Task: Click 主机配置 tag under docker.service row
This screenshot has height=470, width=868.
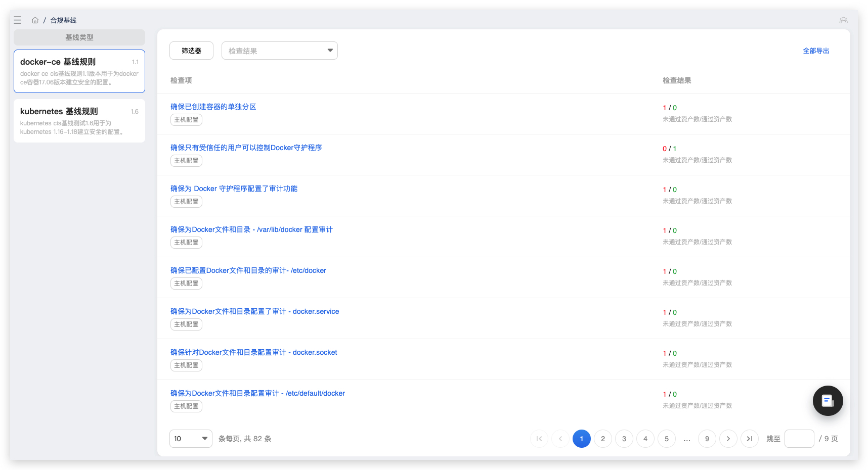Action: 186,324
